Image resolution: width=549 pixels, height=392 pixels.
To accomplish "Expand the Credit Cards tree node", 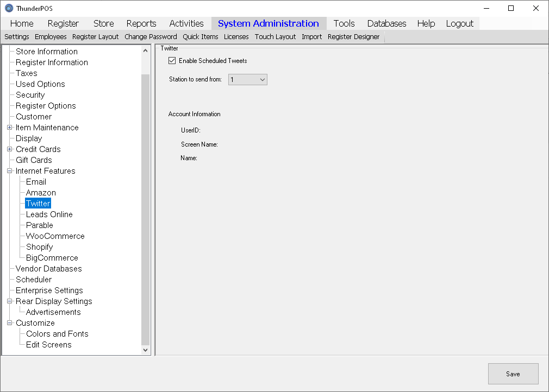I will [9, 149].
